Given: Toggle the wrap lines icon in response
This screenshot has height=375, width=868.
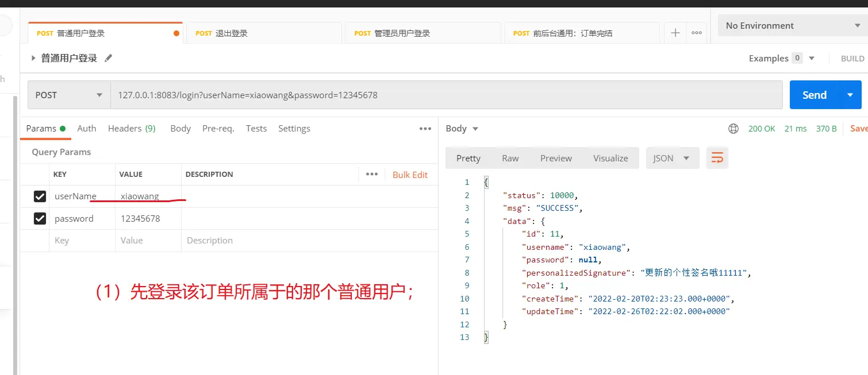Looking at the screenshot, I should [717, 158].
